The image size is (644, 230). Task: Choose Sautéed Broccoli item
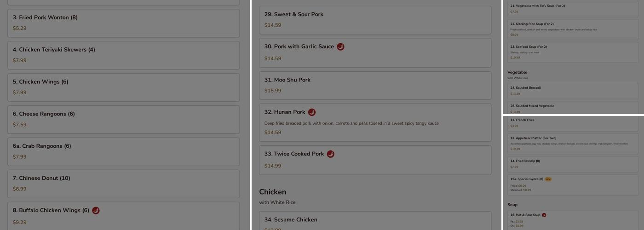pos(573,91)
